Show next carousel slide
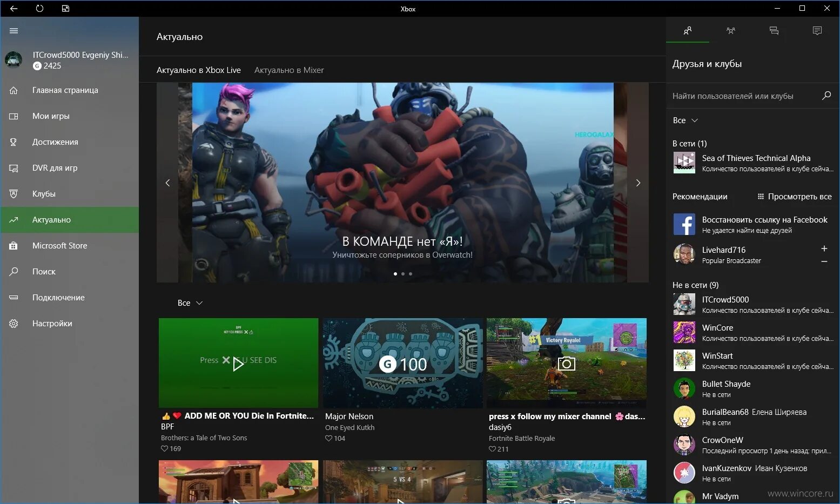Screen dimensions: 840x504 (x=638, y=183)
